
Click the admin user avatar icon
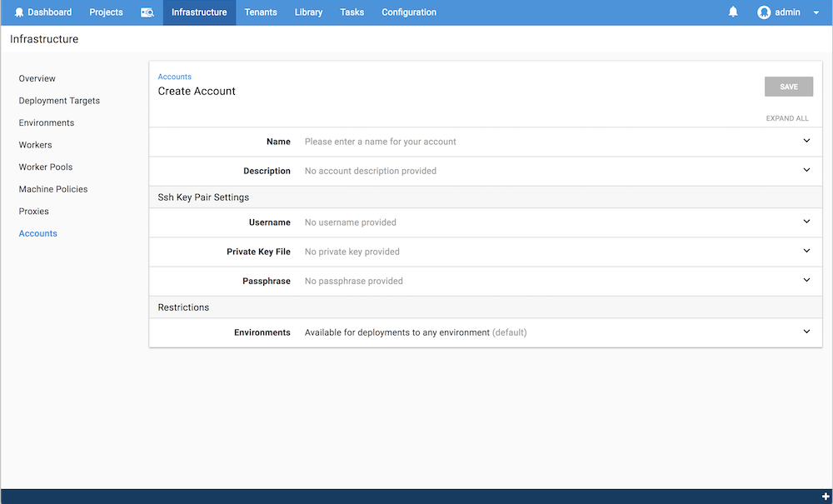coord(764,12)
